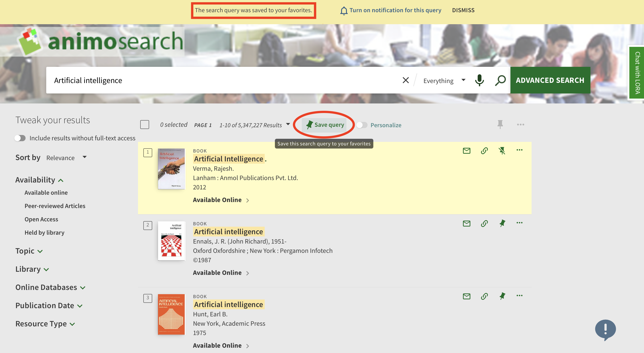Toggle include results without full-text access
Screen dimensions: 644x353
pos(20,138)
